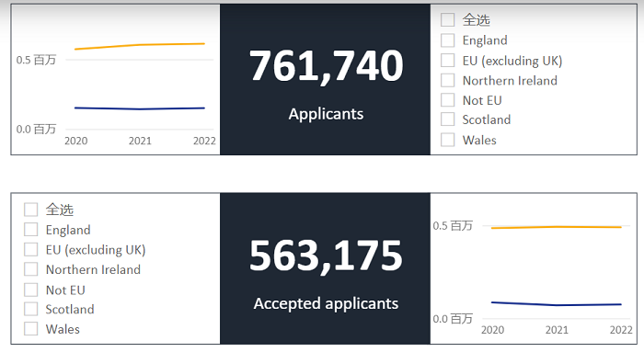Viewport: 644px width, 352px height.
Task: Select EU (excluding UK) in Applicants filter
Action: pos(448,61)
